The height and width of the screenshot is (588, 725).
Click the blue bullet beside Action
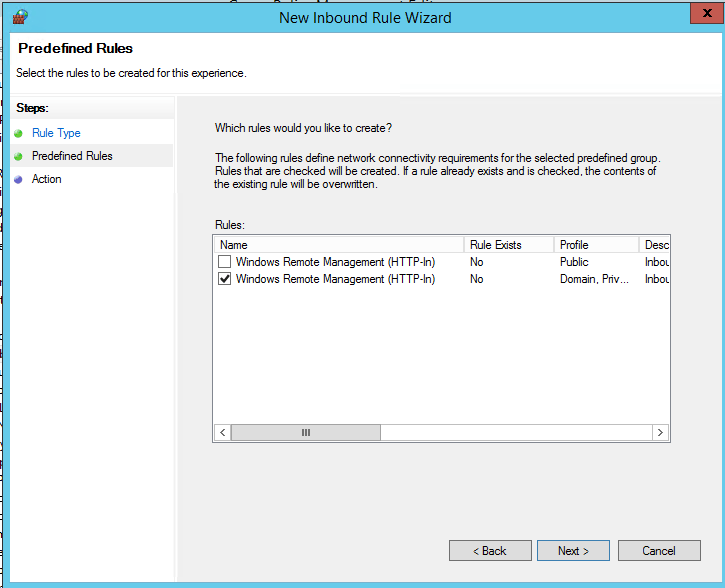18,180
